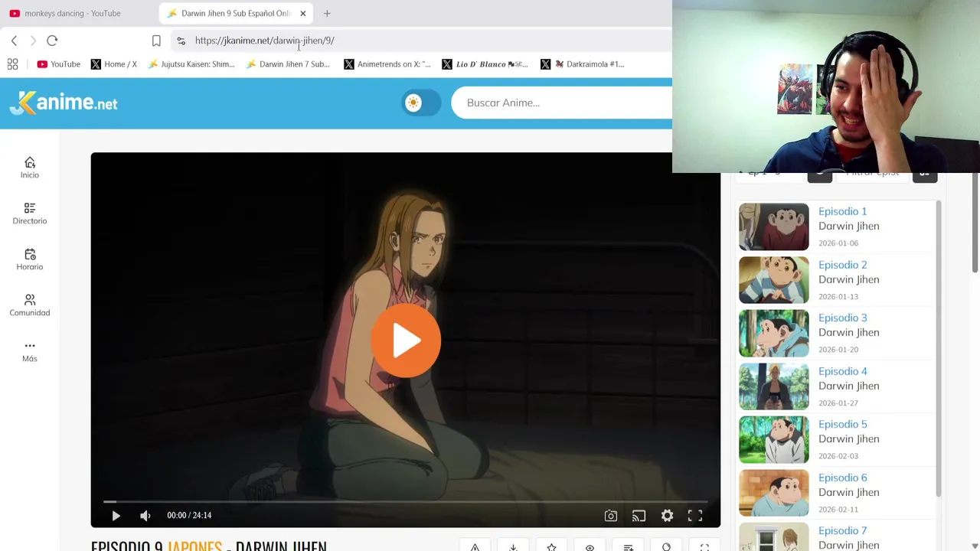Image resolution: width=980 pixels, height=551 pixels.
Task: Open the Lio D' Blanco bookmark
Action: click(x=485, y=64)
